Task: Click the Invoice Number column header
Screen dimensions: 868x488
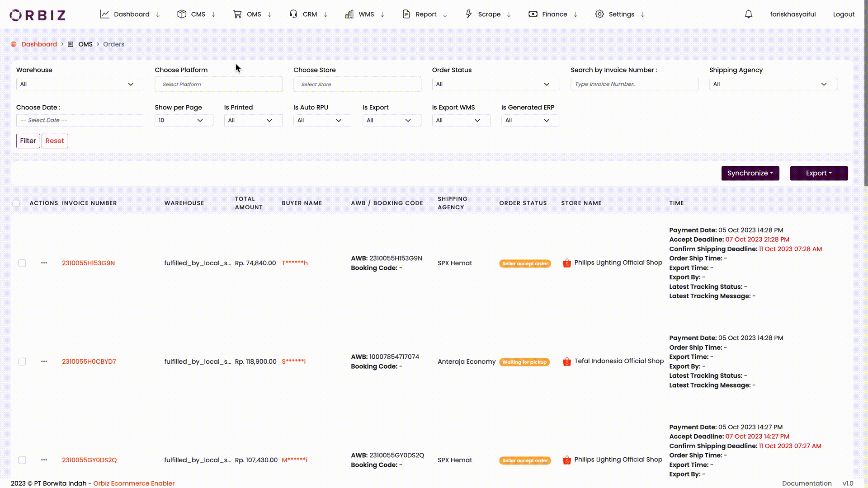Action: coord(90,203)
